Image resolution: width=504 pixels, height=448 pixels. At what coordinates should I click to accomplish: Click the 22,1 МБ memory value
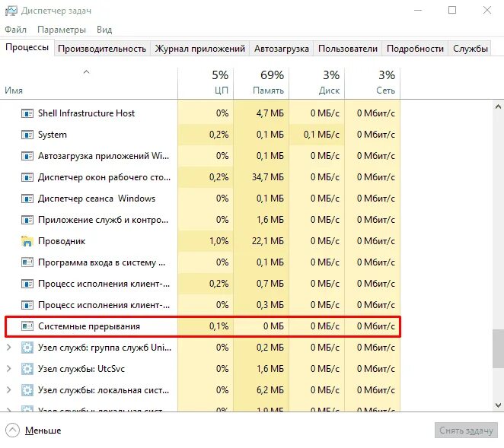tap(268, 241)
